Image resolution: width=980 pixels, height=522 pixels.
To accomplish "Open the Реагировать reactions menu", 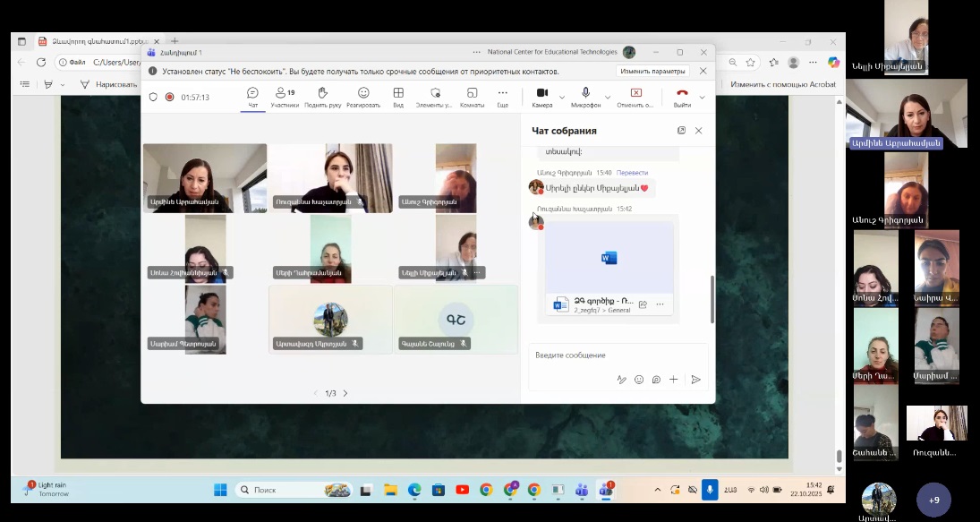I will [x=363, y=97].
